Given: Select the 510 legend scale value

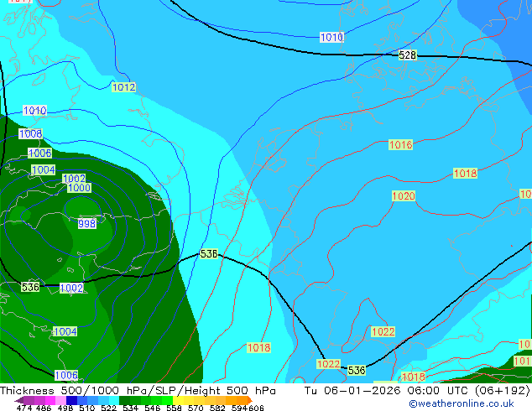Looking at the screenshot, I should tap(87, 408).
